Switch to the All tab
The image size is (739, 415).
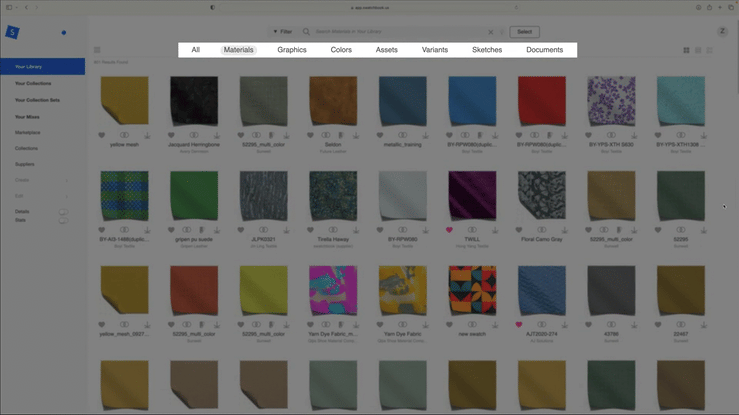196,50
